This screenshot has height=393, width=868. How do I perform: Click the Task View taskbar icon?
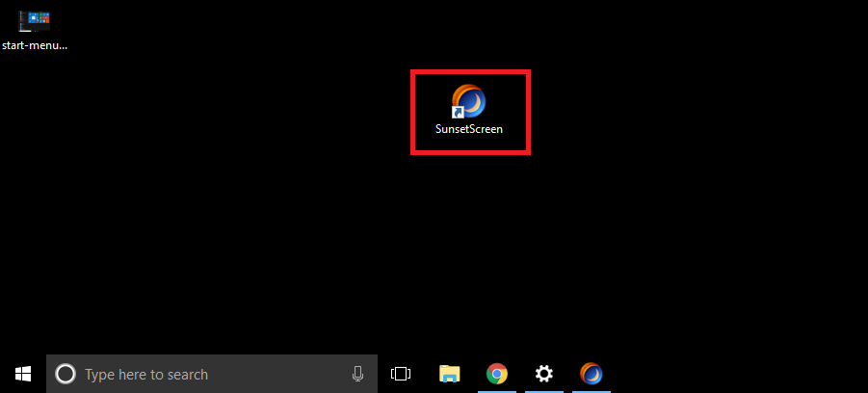(x=401, y=374)
